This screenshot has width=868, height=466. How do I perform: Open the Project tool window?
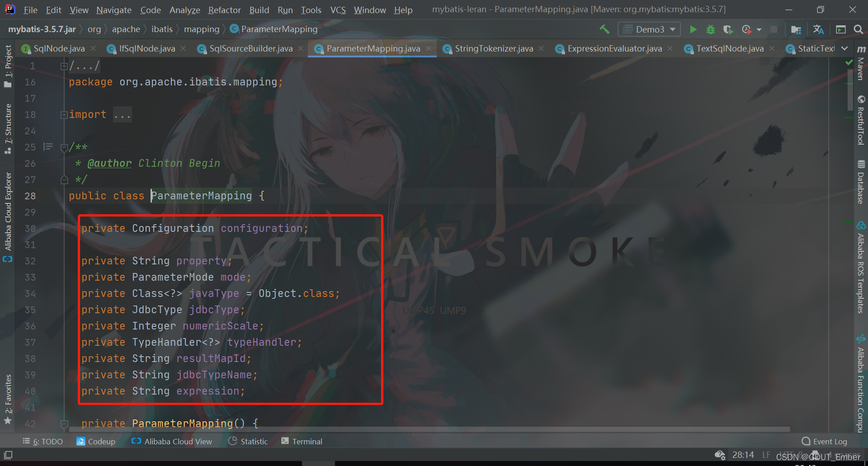(8, 66)
